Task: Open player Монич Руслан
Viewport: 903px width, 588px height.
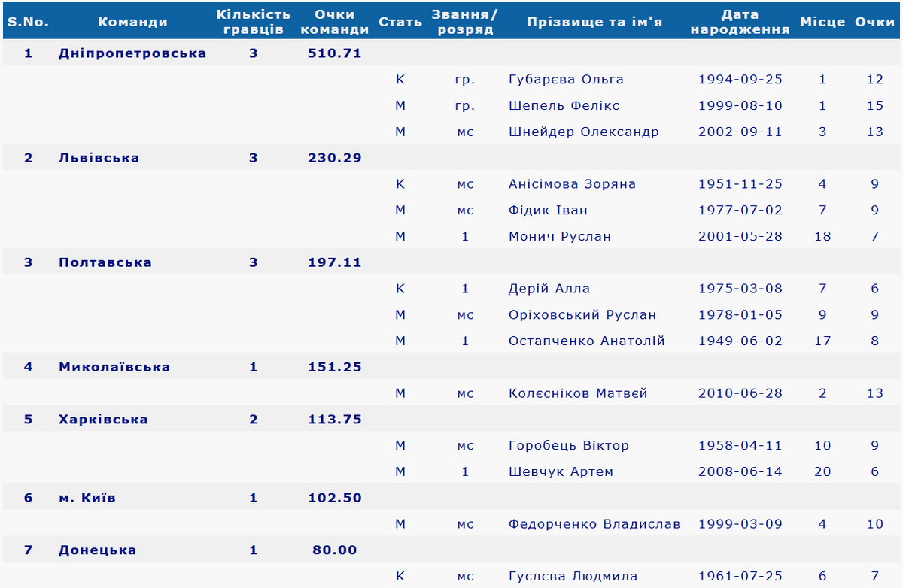Action: [561, 236]
